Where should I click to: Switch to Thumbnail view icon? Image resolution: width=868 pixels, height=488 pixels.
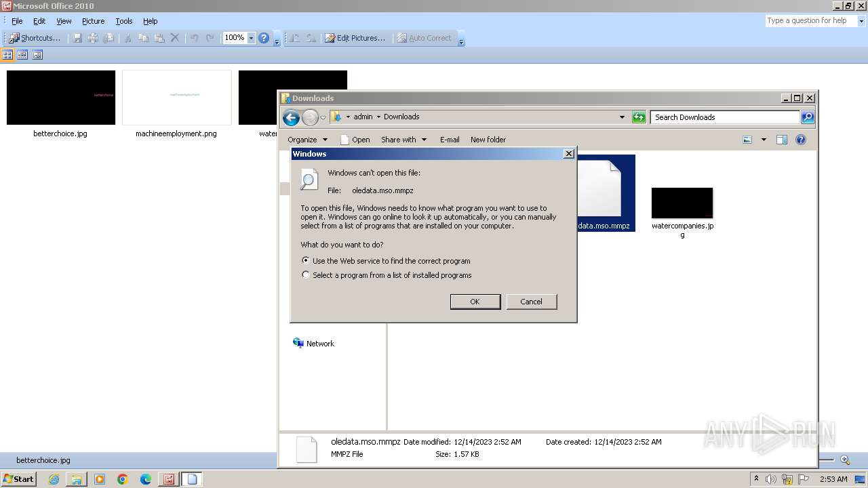click(x=8, y=55)
